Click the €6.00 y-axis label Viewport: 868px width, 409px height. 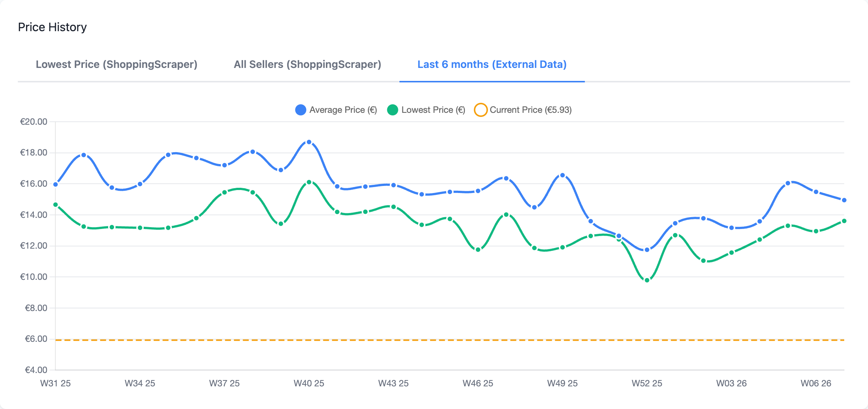36,339
